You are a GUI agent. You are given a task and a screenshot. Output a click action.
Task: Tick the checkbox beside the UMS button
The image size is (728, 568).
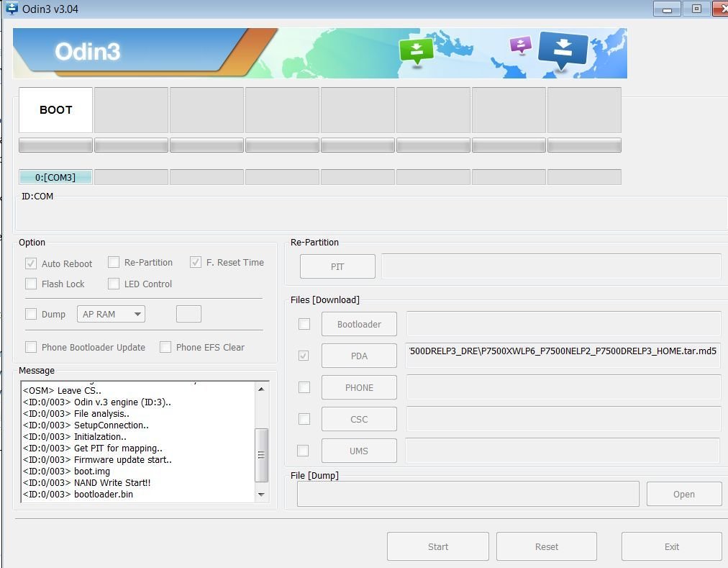[x=303, y=451]
